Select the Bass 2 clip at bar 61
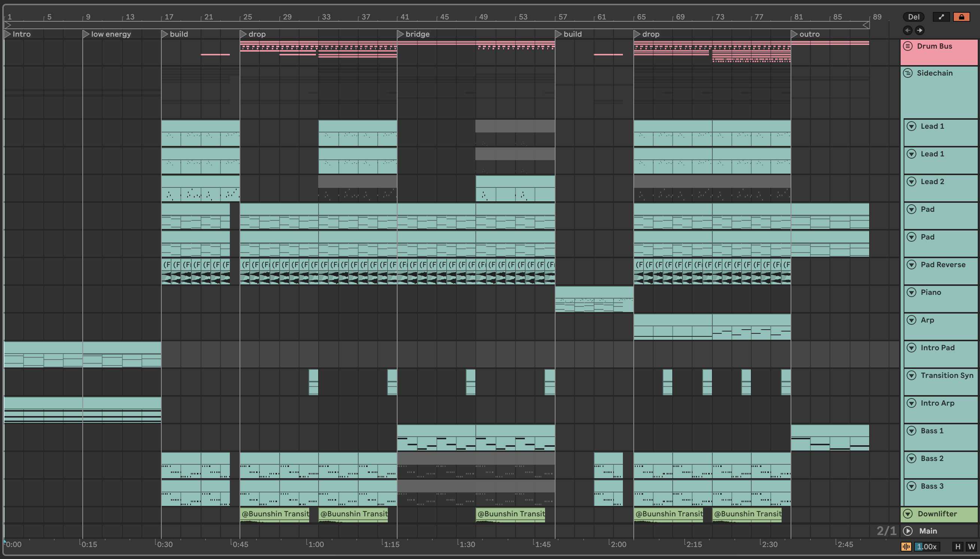980x559 pixels. (x=608, y=465)
